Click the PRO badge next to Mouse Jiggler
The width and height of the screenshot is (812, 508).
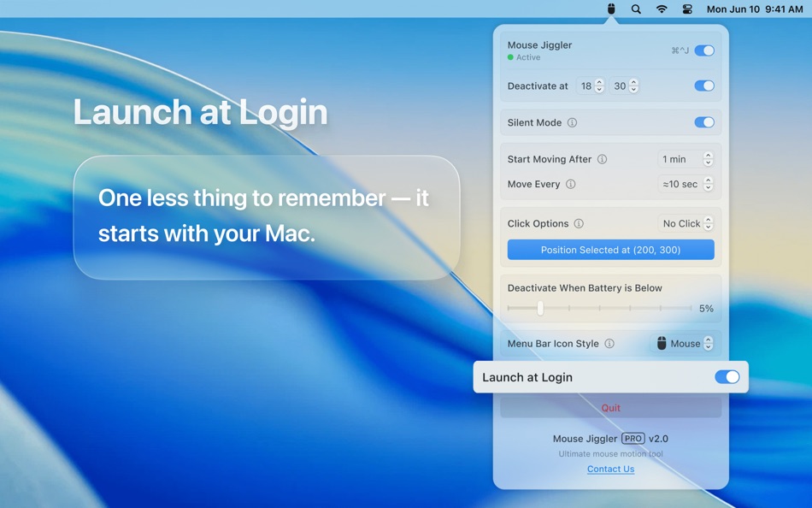(633, 439)
